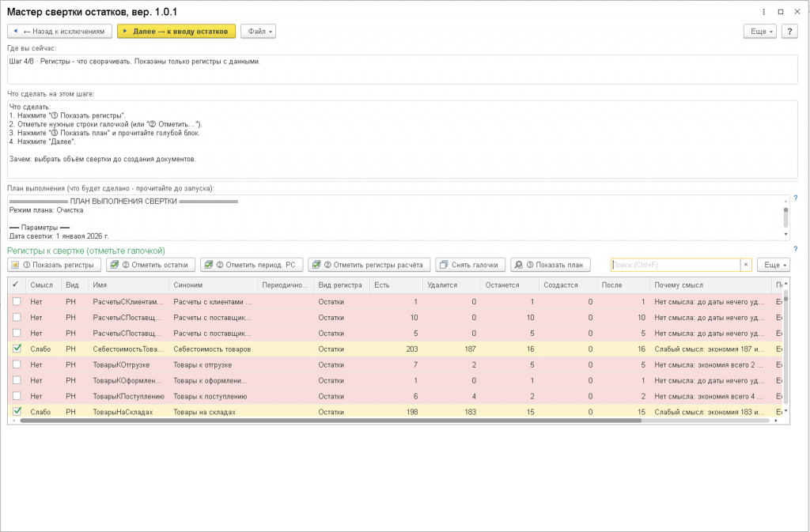
Task: Clear the search field with the x icon
Action: 746,265
